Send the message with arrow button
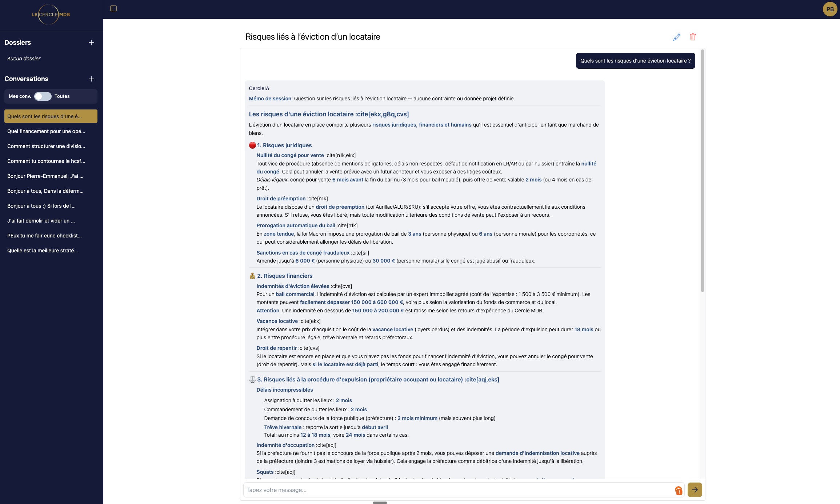Screen dimensions: 840x504 point(695,490)
